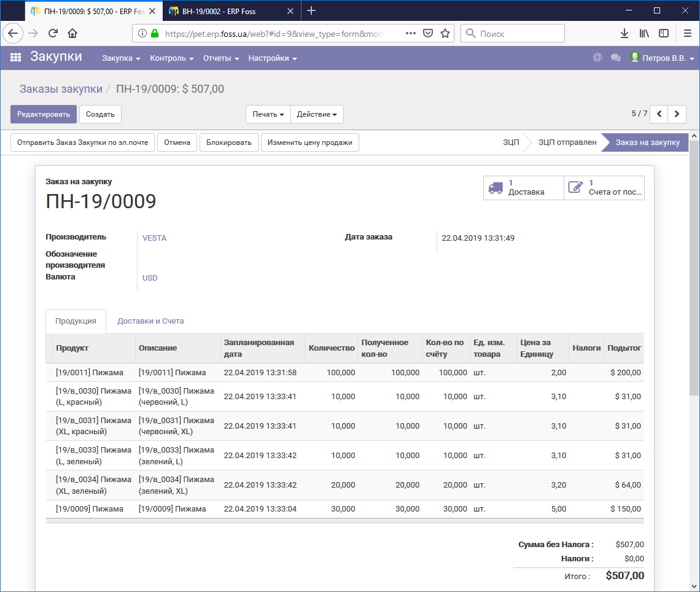
Task: Click the order date 22.04.2019 13:31:49
Action: point(478,238)
